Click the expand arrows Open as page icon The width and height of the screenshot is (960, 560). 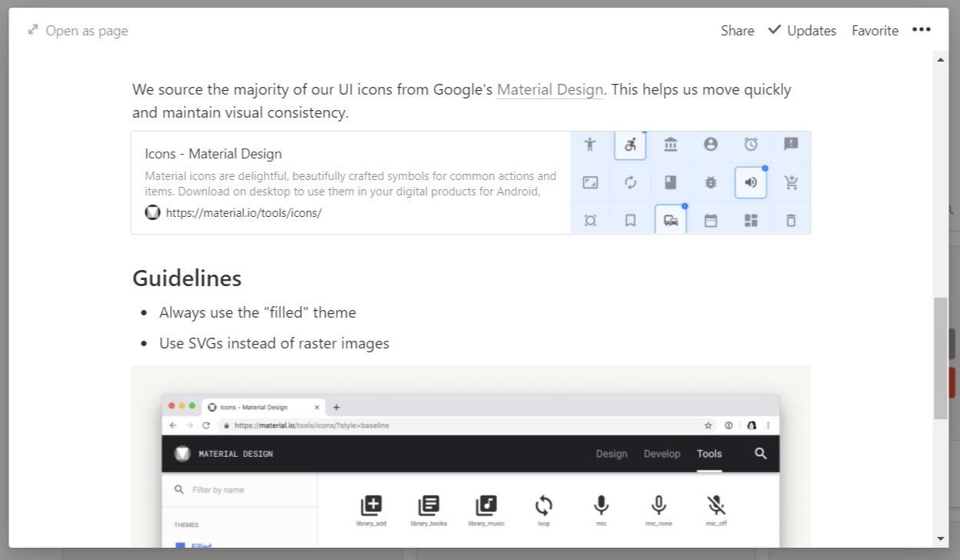(x=33, y=30)
